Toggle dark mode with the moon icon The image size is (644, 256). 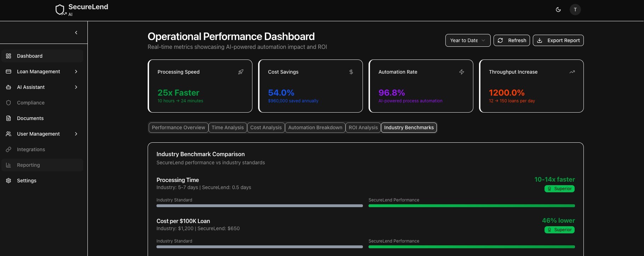pos(558,10)
